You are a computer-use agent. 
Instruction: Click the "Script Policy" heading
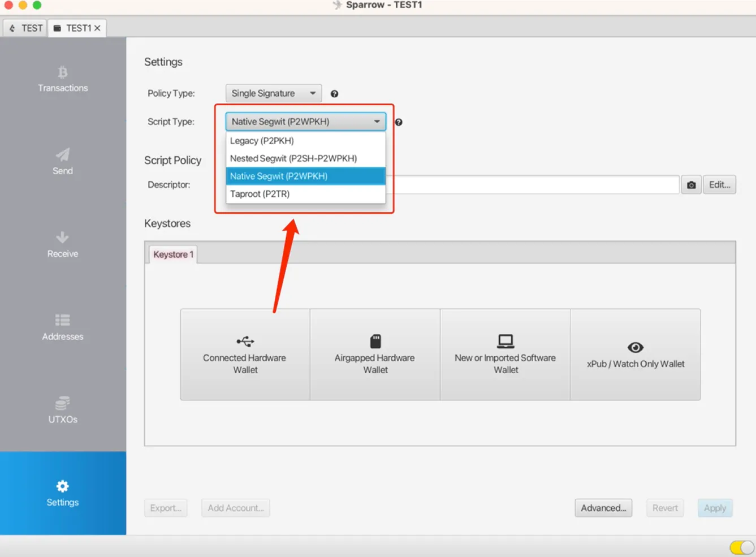(172, 161)
